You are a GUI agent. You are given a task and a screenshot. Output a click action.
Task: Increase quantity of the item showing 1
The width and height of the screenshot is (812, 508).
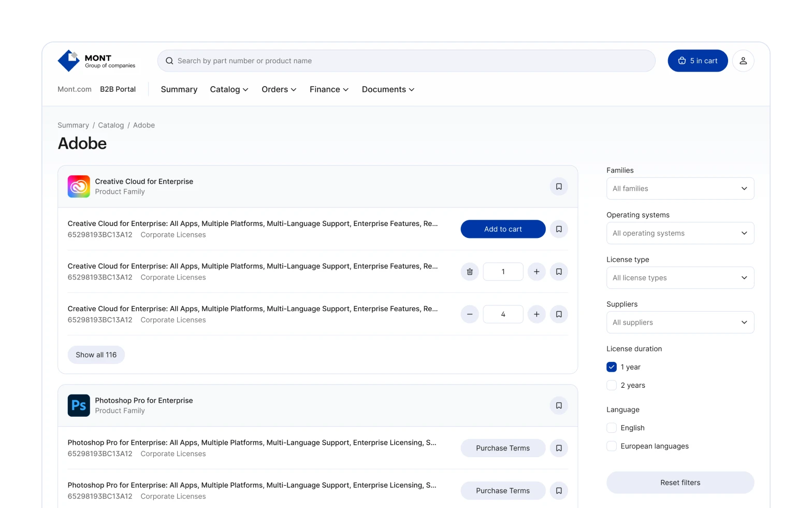click(x=536, y=272)
